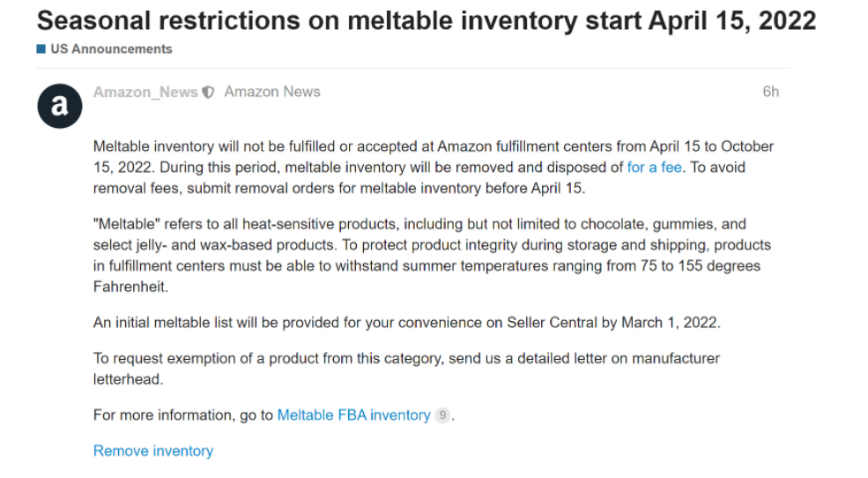Click the topic title about seasonal restrictions
Image resolution: width=868 pixels, height=478 pixels.
pyautogui.click(x=427, y=20)
